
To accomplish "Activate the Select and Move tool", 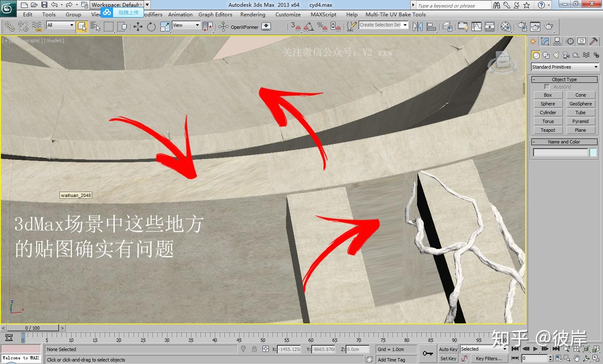I will [x=138, y=27].
